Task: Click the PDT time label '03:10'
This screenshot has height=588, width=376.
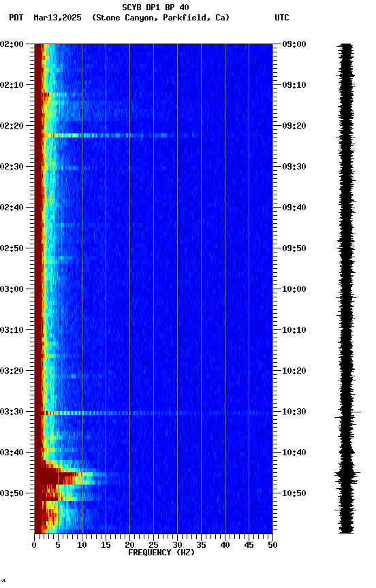Action: pos(12,330)
